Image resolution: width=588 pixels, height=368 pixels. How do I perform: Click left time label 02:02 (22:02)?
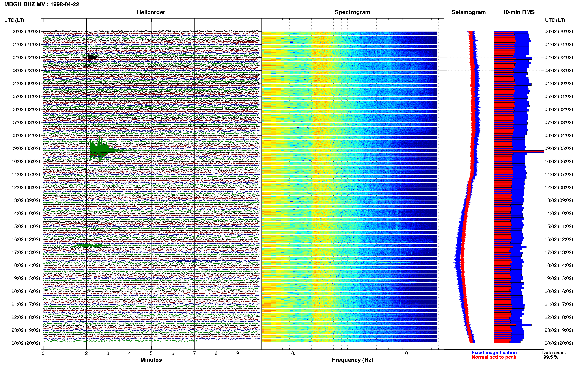[x=26, y=57]
